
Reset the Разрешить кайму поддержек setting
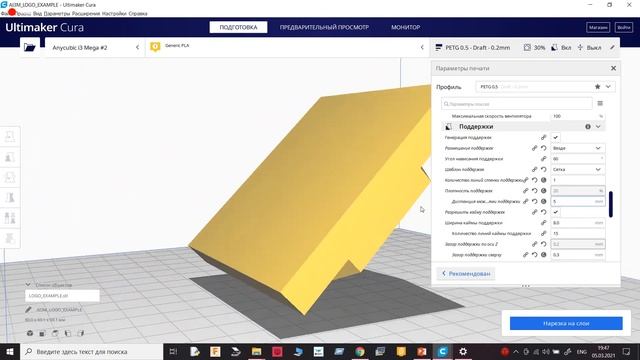(544, 212)
